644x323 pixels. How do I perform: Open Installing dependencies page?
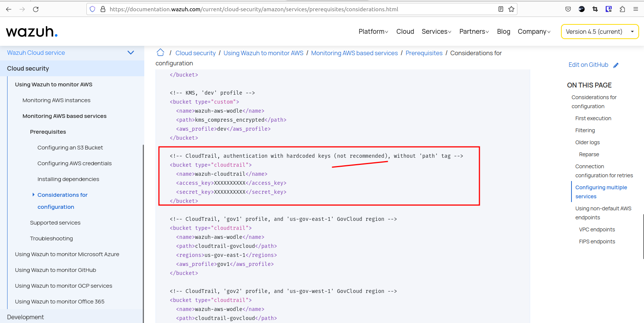(68, 179)
